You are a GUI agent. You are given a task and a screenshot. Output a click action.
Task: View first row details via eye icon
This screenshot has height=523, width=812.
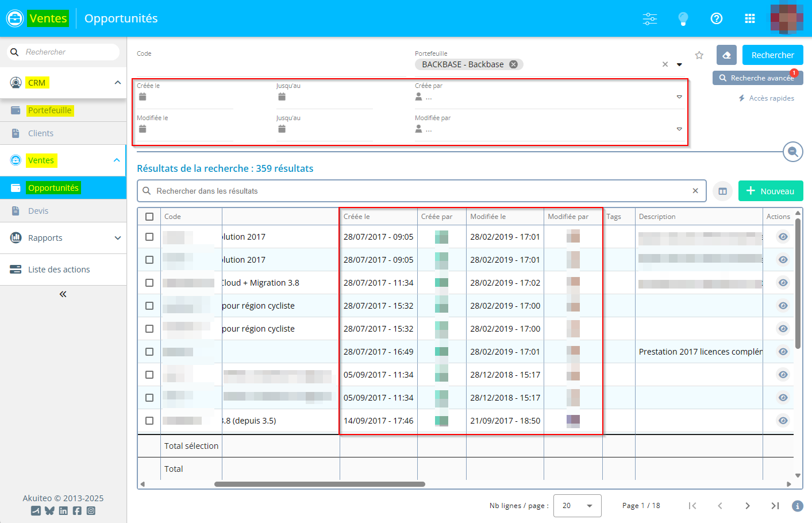coord(783,237)
